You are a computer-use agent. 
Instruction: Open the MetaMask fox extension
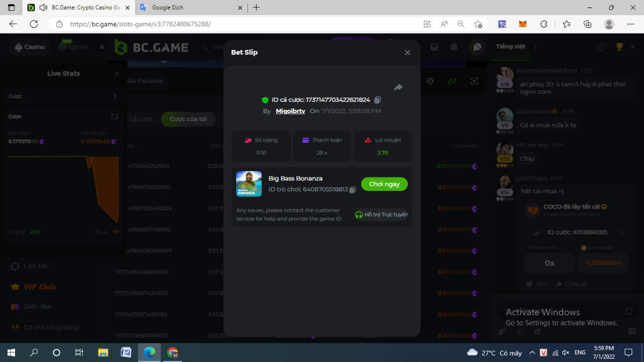(523, 24)
